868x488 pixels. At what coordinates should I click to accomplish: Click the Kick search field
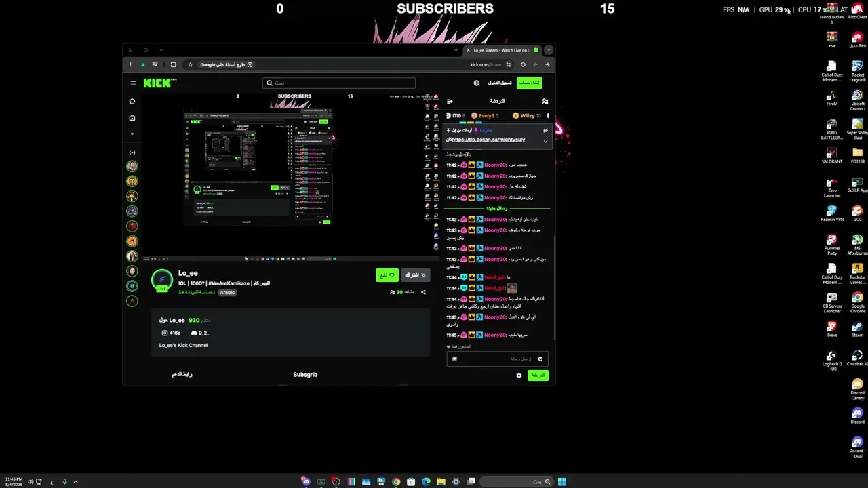339,83
